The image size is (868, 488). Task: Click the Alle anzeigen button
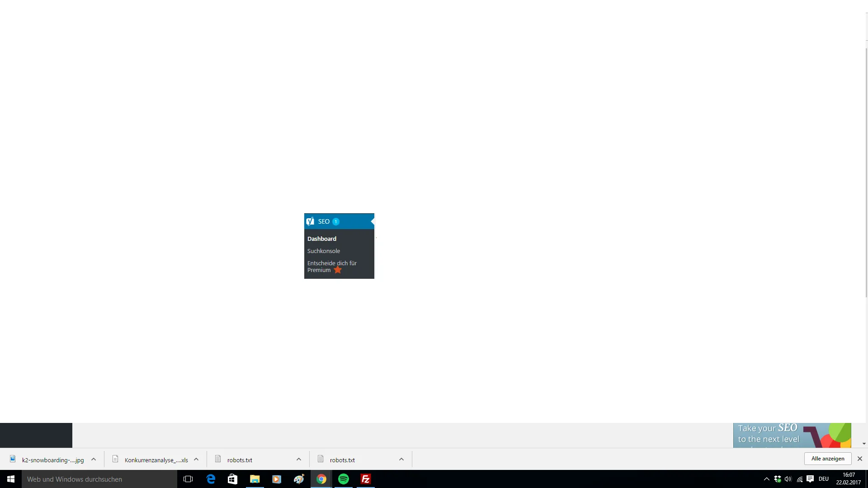pos(828,459)
